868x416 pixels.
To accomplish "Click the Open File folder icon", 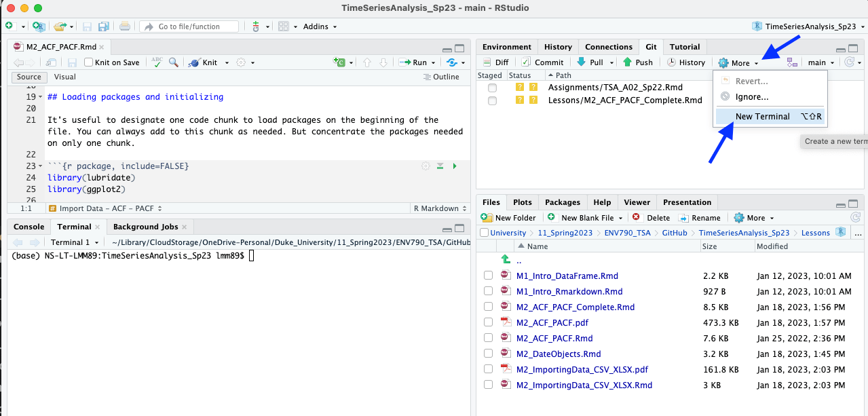I will [60, 26].
